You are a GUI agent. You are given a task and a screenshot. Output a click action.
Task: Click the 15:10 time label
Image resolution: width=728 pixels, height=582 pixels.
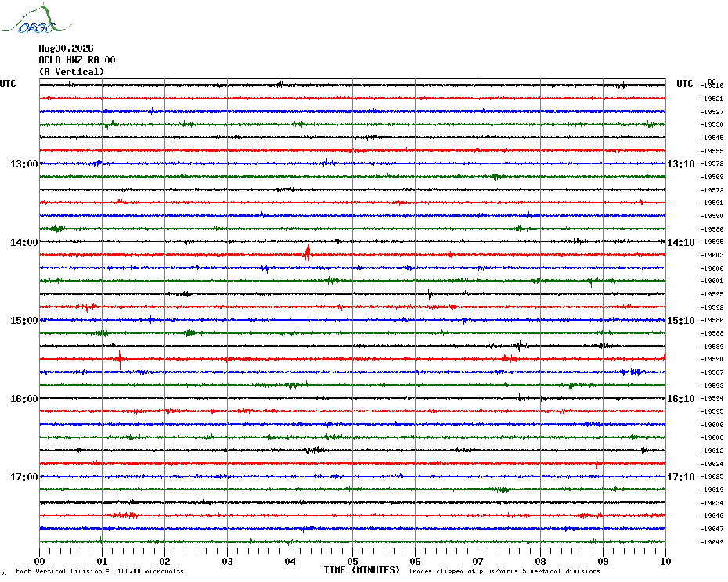pos(681,321)
